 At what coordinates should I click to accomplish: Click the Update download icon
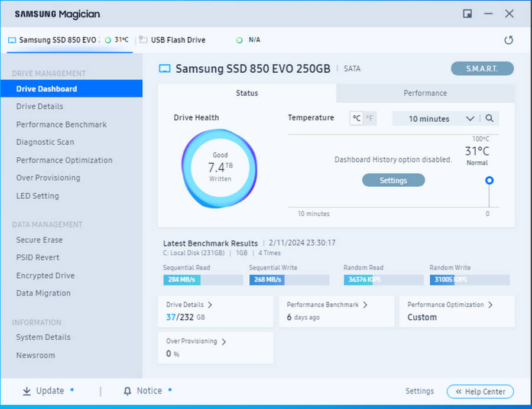pyautogui.click(x=27, y=391)
